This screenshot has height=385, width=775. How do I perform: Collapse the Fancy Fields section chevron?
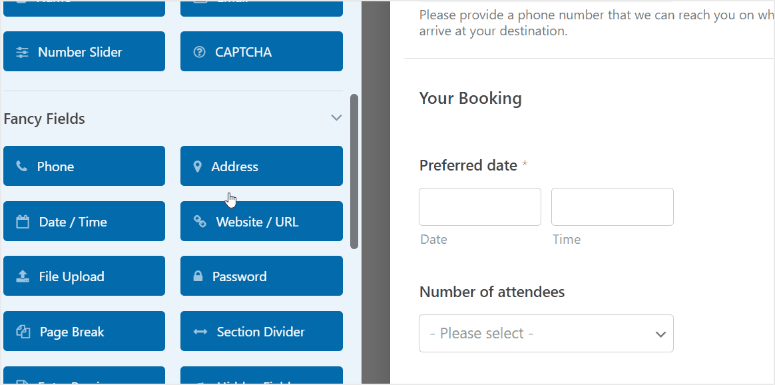pyautogui.click(x=336, y=118)
